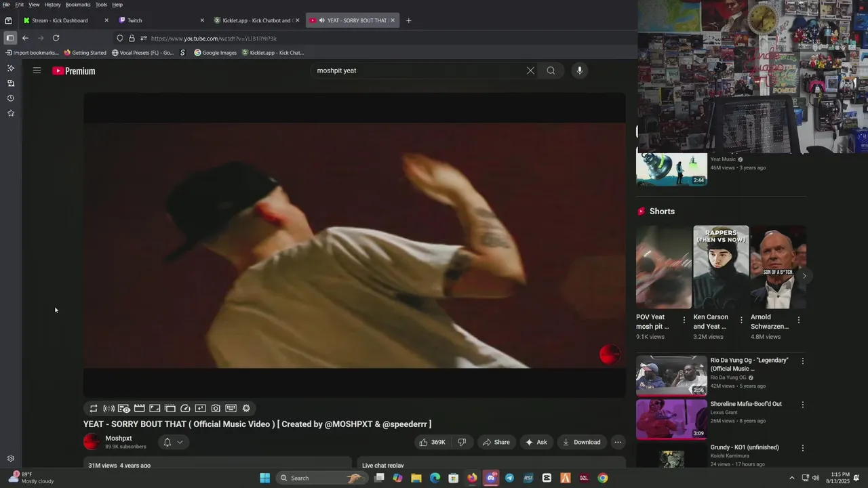Open options for the Shoreline Mafia video

(803, 405)
